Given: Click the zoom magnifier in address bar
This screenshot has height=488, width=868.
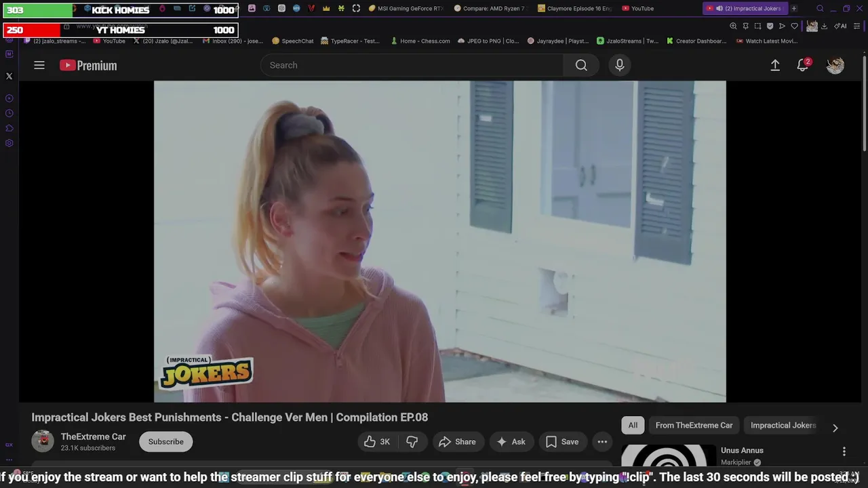Looking at the screenshot, I should (733, 26).
